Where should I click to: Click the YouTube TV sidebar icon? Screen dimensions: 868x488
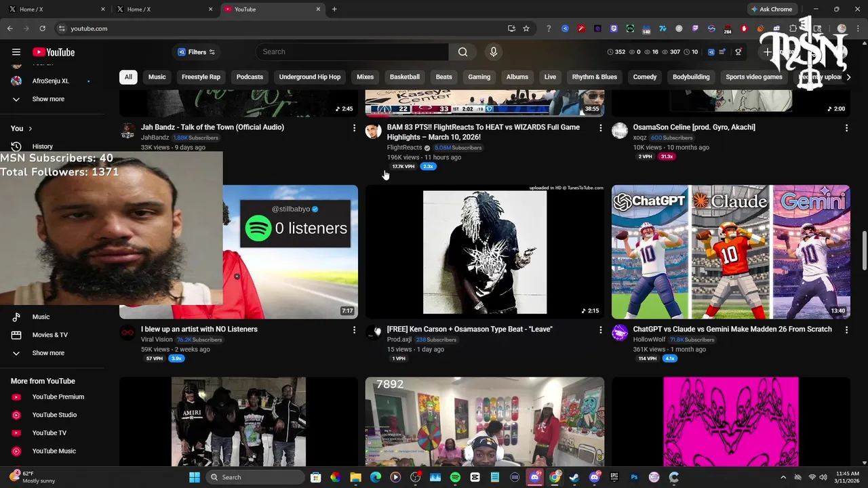(16, 433)
